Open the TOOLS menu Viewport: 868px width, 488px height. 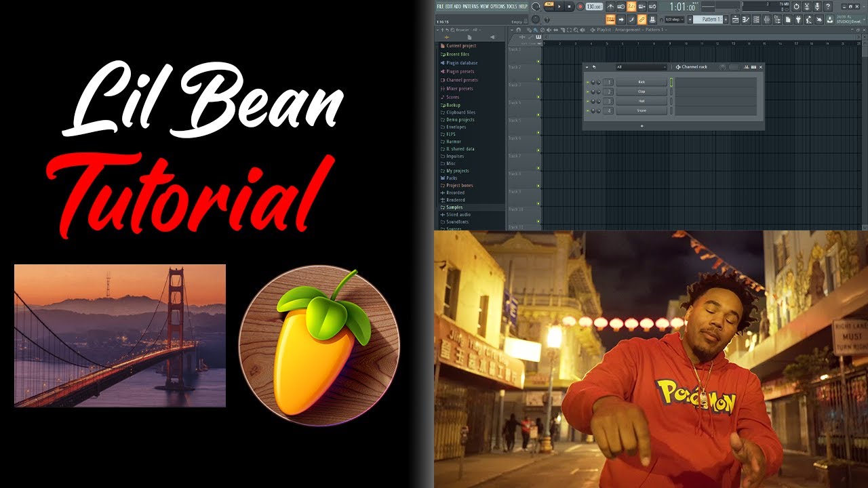(x=512, y=6)
